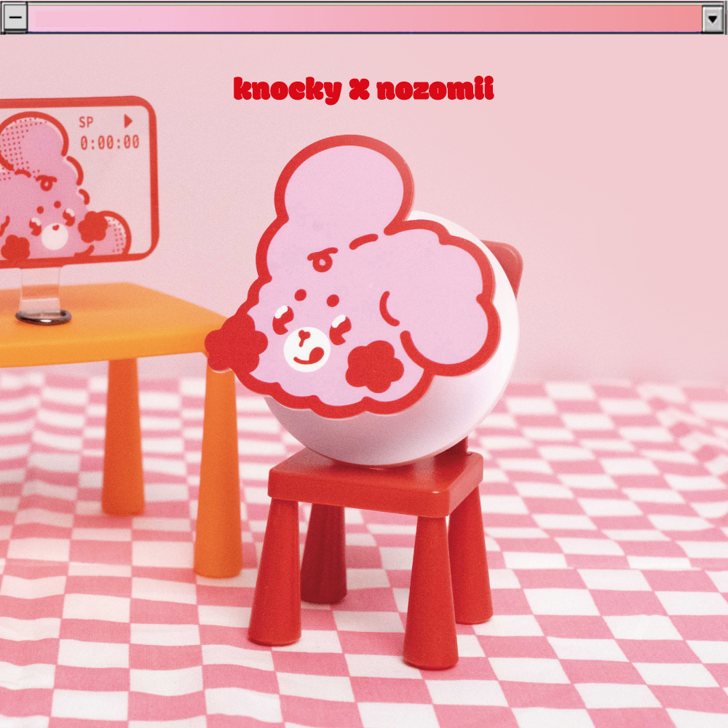Click the 'knocky x nozomii' heading text
728x728 pixels.
point(363,90)
